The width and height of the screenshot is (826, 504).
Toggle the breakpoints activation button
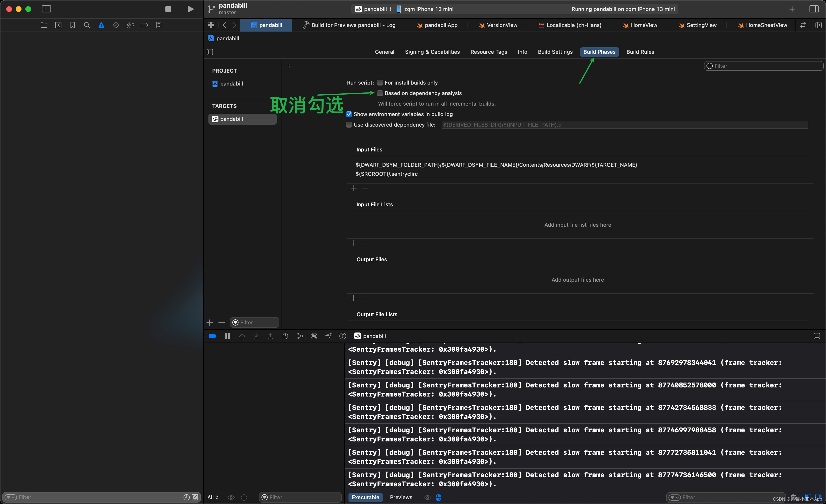point(212,336)
